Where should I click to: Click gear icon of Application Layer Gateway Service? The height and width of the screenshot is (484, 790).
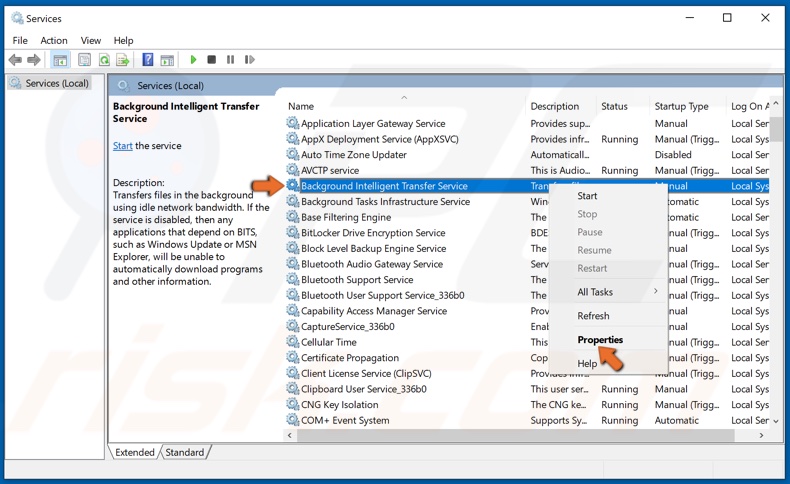[293, 123]
